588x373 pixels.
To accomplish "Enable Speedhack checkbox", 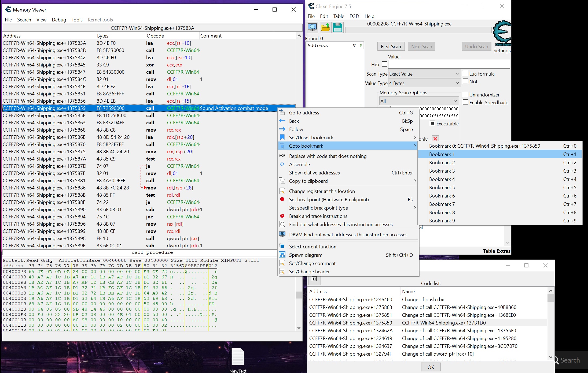I will (x=466, y=102).
